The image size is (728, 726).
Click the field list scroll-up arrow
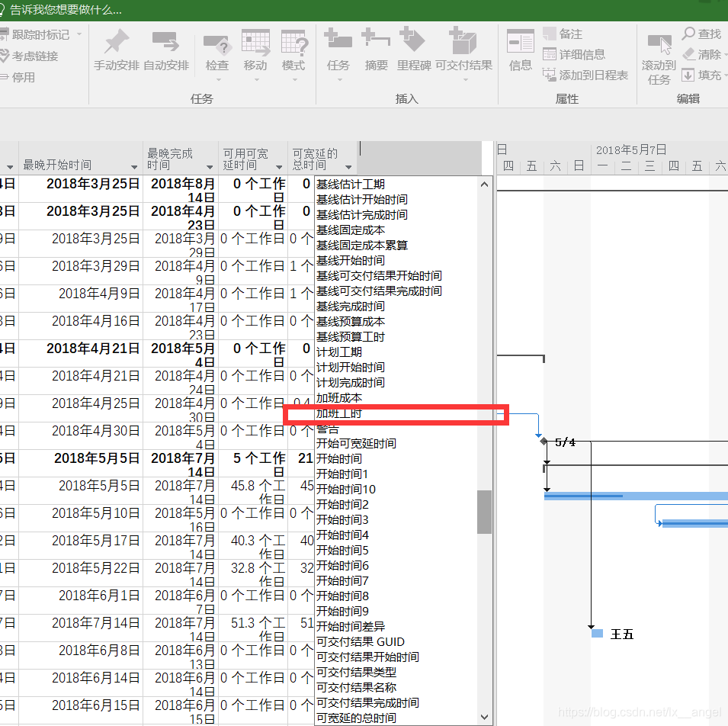click(484, 185)
